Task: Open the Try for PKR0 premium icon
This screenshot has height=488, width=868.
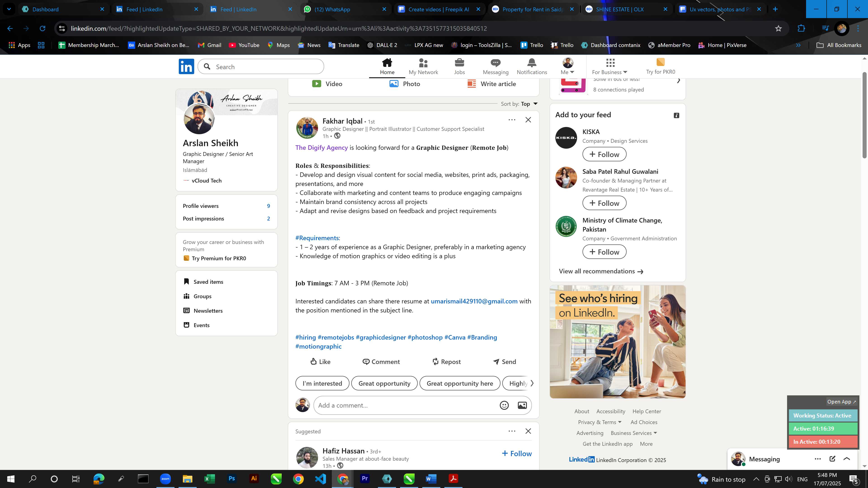Action: tap(660, 62)
